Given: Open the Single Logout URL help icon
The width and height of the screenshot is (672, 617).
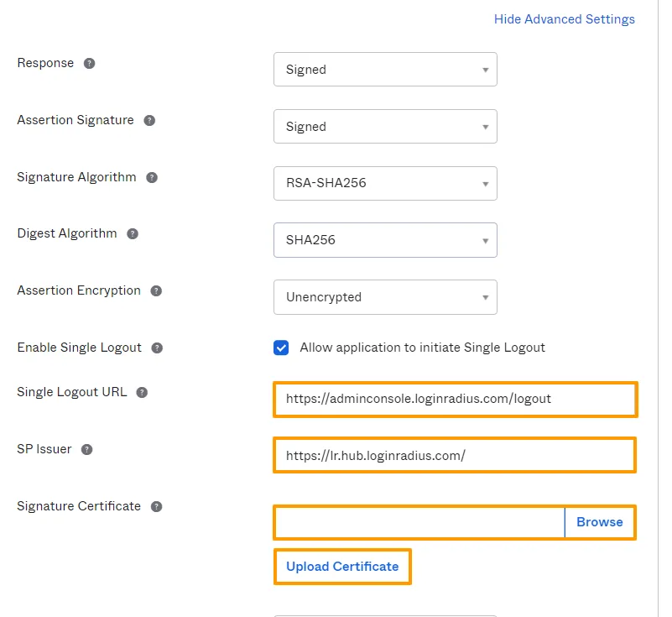Looking at the screenshot, I should pos(142,391).
